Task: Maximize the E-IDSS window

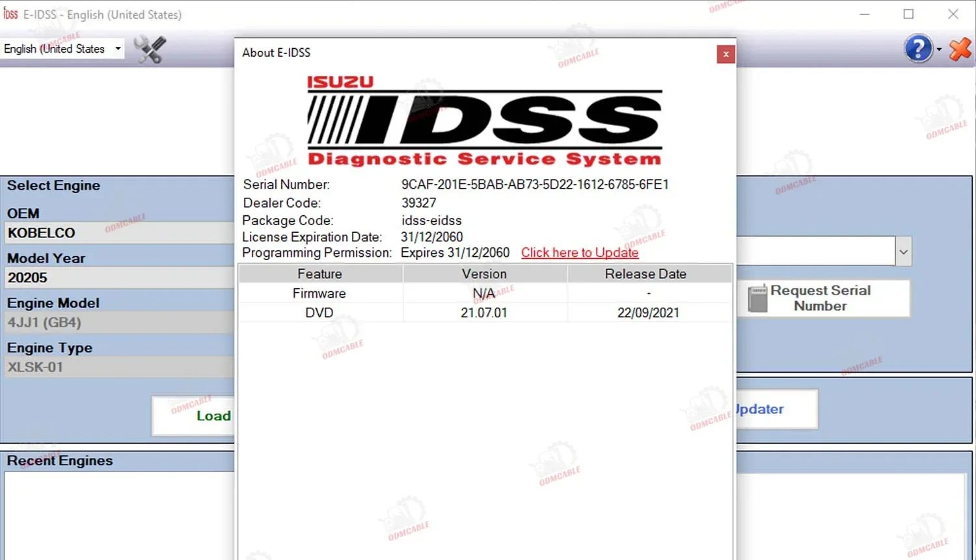Action: click(x=909, y=14)
